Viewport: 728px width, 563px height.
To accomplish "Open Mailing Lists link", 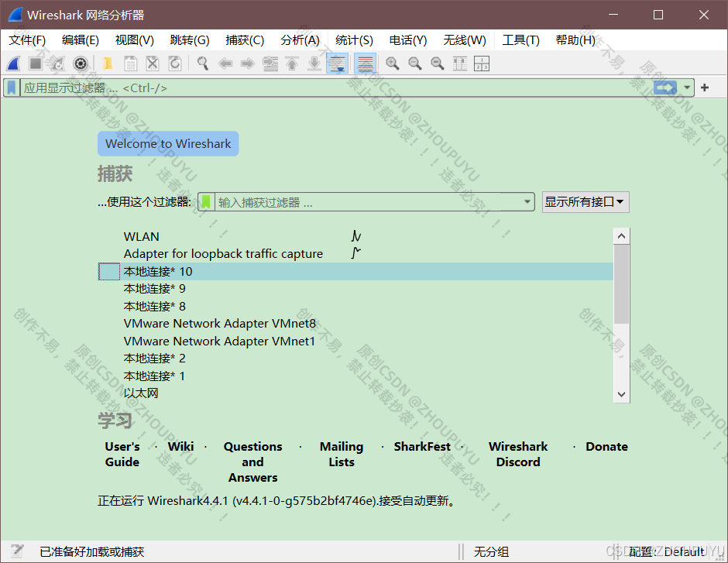I will click(342, 454).
